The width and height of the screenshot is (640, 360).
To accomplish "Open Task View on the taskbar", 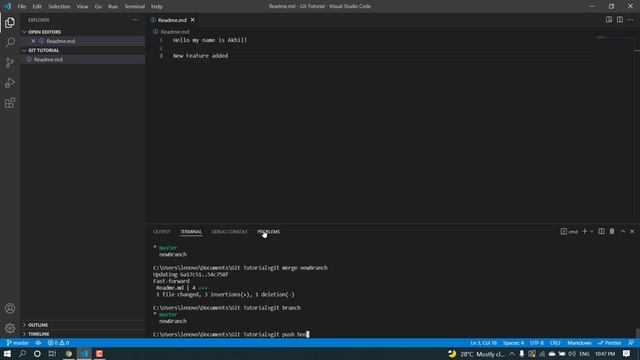I will pyautogui.click(x=52, y=353).
